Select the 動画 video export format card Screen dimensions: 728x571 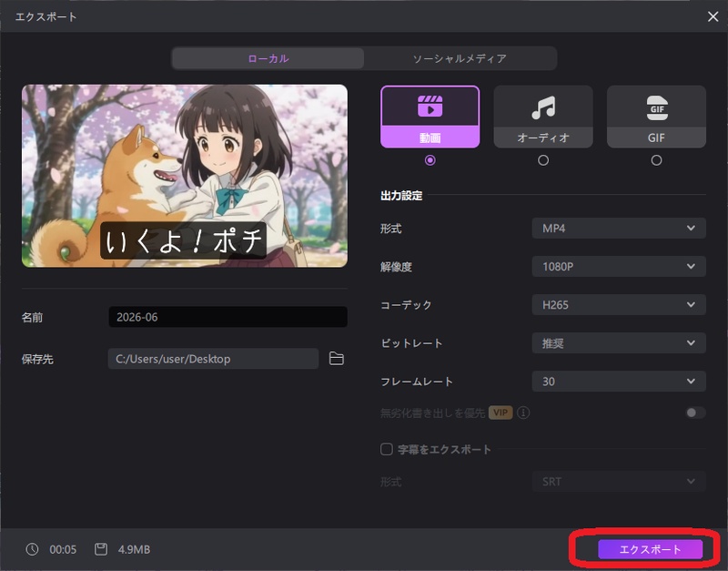430,117
